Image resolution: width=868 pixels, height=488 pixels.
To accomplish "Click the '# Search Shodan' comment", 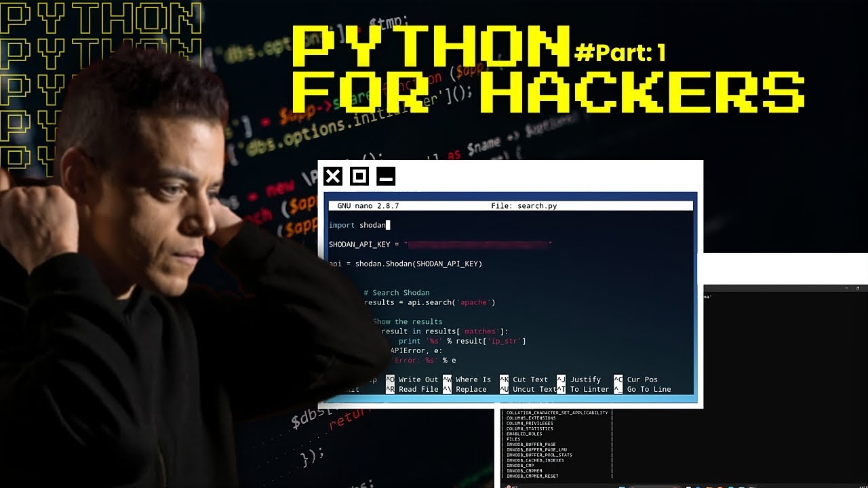I will [x=397, y=293].
